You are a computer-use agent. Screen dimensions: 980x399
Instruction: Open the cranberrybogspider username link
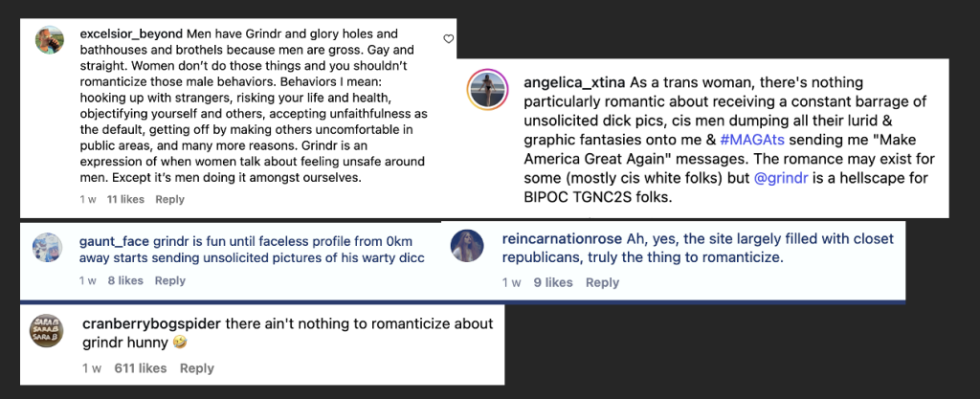click(x=145, y=323)
